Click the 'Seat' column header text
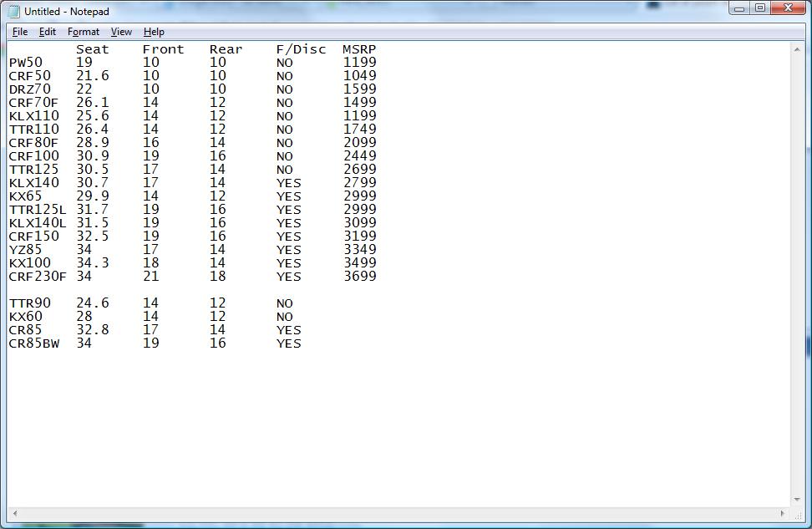 93,49
